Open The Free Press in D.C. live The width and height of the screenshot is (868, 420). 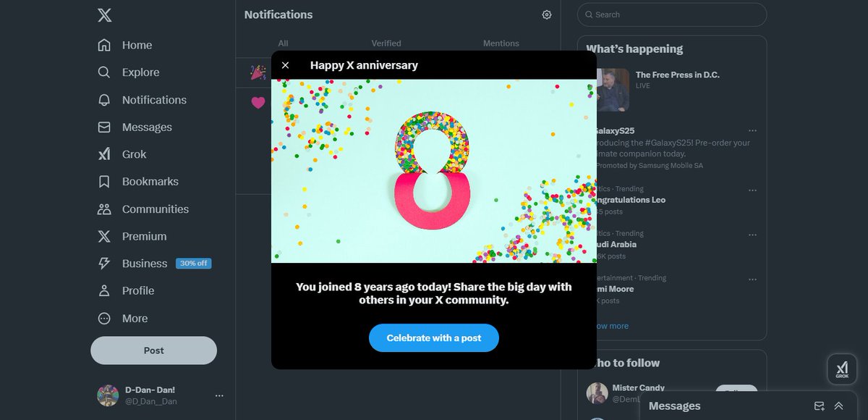click(677, 75)
